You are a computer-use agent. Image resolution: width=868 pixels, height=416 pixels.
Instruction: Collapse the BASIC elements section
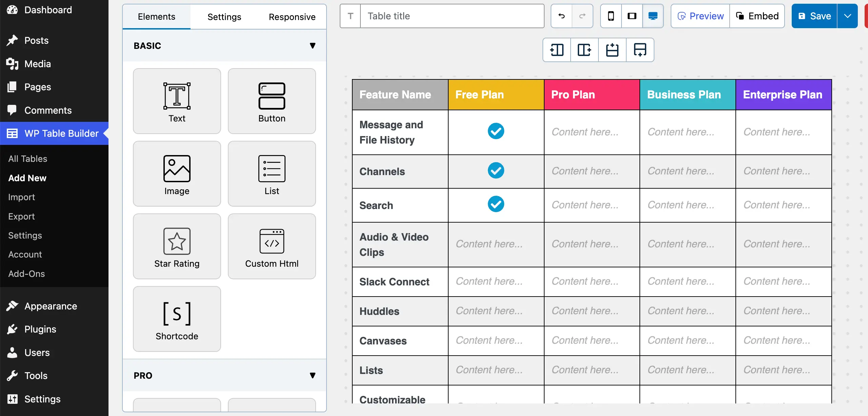point(312,46)
